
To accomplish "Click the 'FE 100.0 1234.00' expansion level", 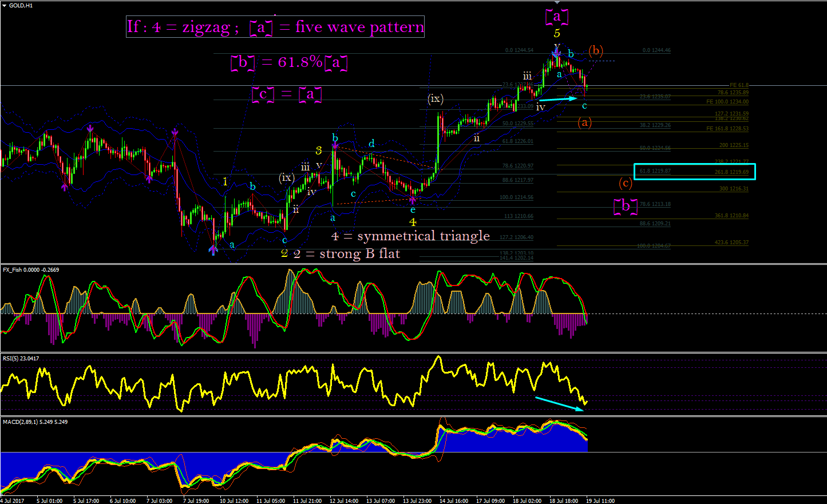I will [x=727, y=102].
